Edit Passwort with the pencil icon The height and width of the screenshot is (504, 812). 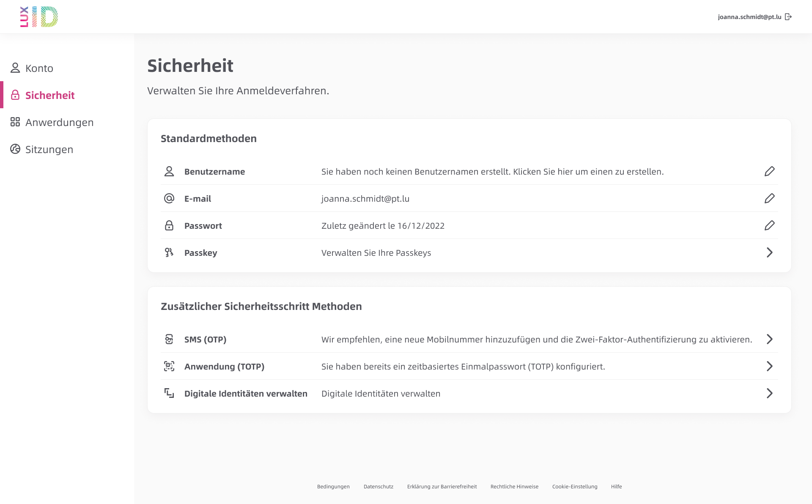(x=770, y=225)
